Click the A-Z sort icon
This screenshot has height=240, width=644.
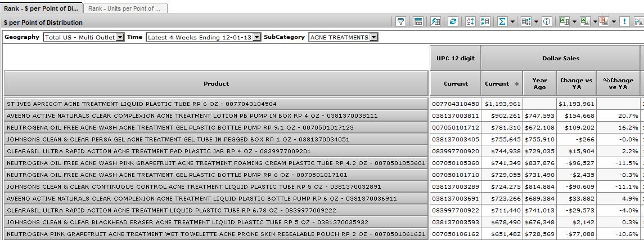[471, 21]
